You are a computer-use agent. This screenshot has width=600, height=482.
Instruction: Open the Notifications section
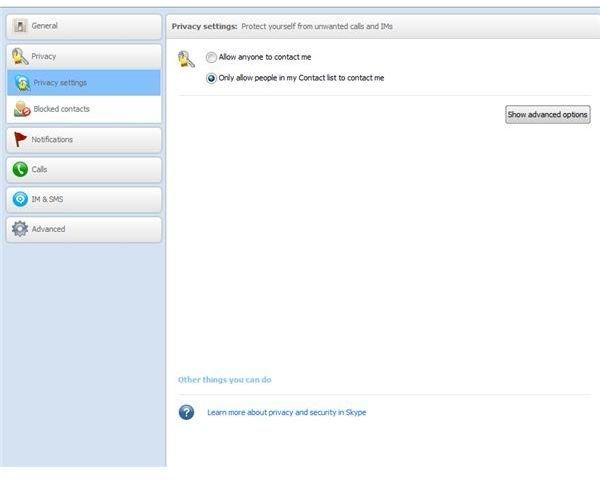click(x=84, y=140)
